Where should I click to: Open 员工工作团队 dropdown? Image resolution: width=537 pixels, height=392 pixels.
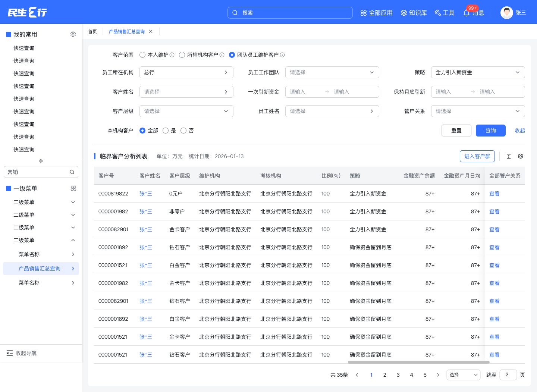tap(332, 72)
